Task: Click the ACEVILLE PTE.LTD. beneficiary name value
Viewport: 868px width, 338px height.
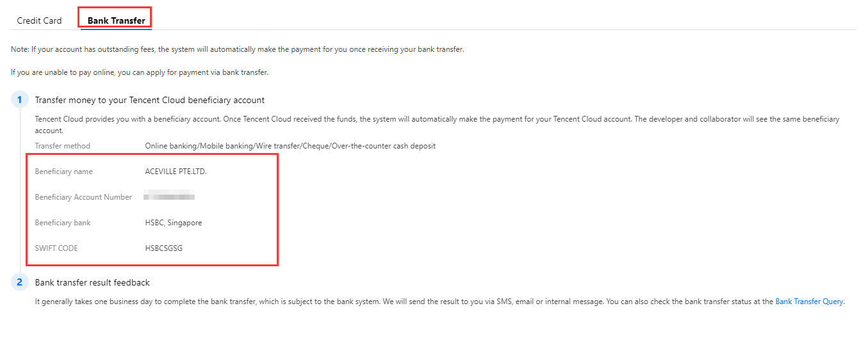Action: pyautogui.click(x=176, y=172)
